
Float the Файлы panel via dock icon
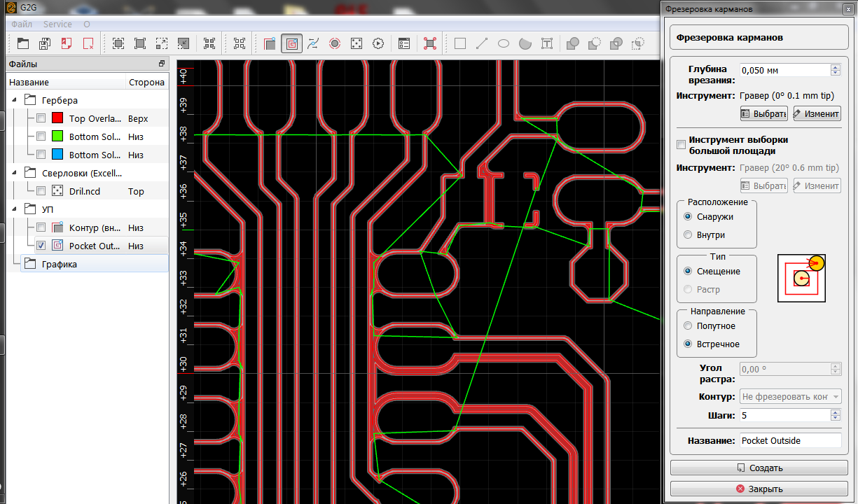coord(162,64)
